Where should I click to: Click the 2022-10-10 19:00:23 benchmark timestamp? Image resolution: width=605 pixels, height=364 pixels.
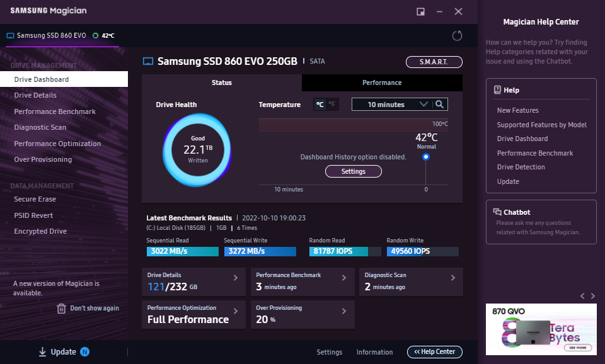[x=274, y=218]
